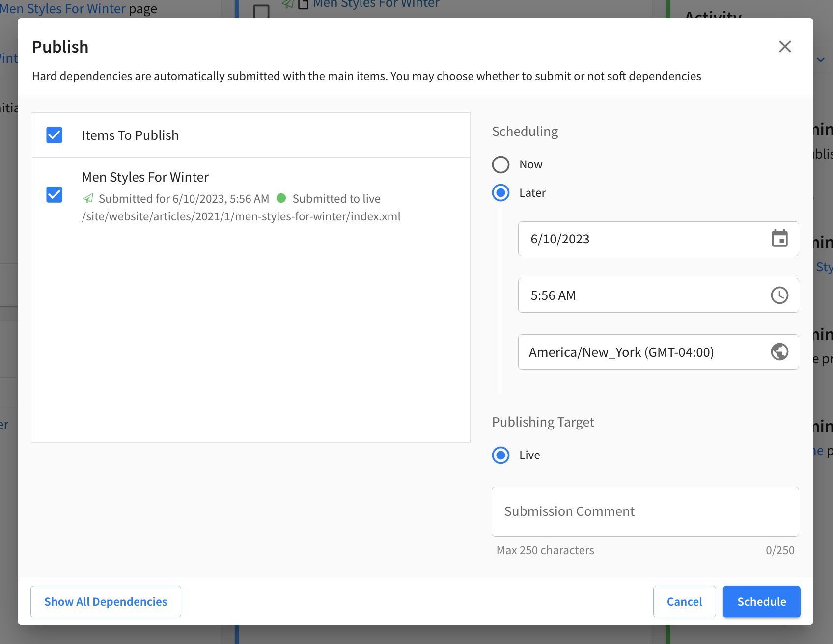Click the green Submitted to live dot
This screenshot has width=833, height=644.
(281, 198)
